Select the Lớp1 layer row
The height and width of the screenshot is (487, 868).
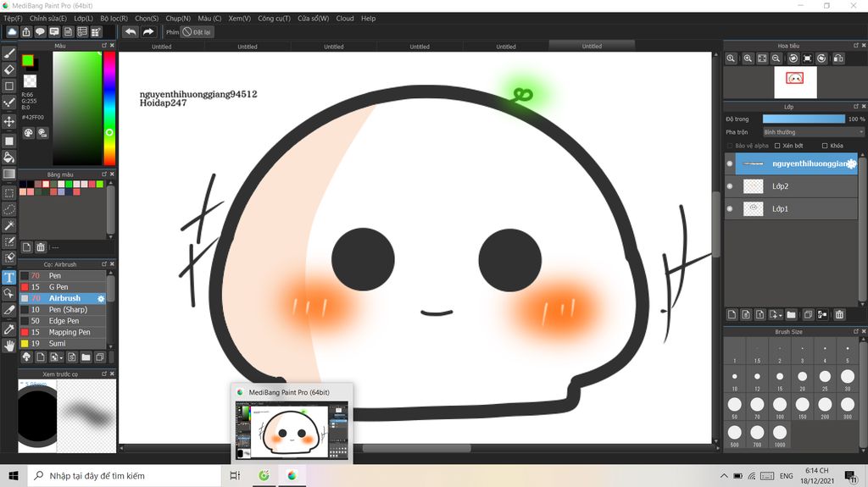(x=791, y=208)
